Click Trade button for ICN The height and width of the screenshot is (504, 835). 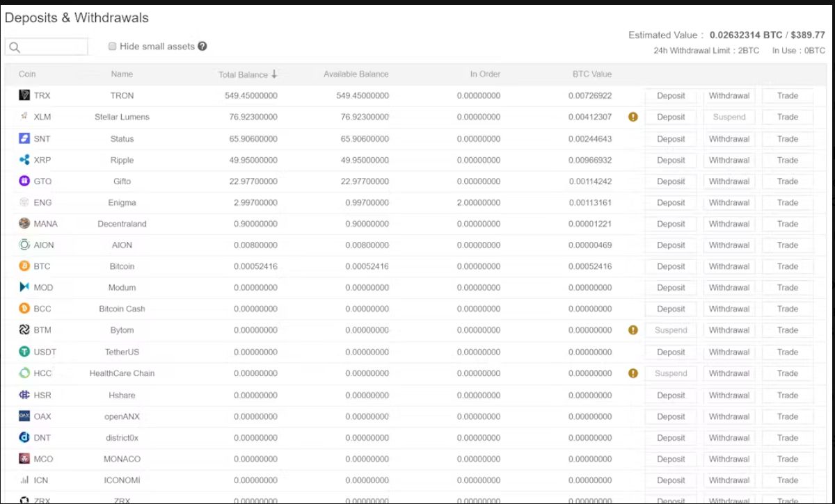[788, 480]
